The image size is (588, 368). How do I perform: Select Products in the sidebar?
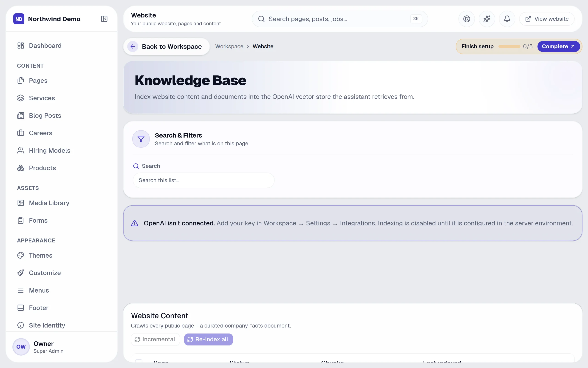pyautogui.click(x=62, y=168)
